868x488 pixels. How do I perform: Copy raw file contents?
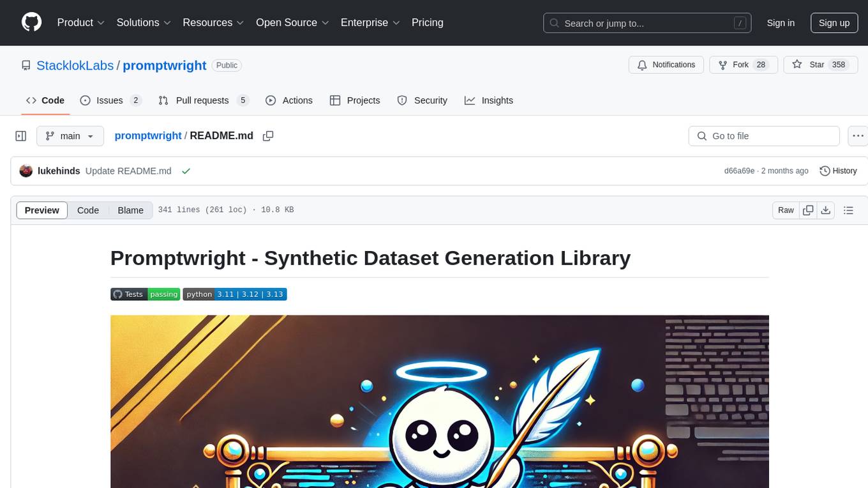click(x=809, y=210)
